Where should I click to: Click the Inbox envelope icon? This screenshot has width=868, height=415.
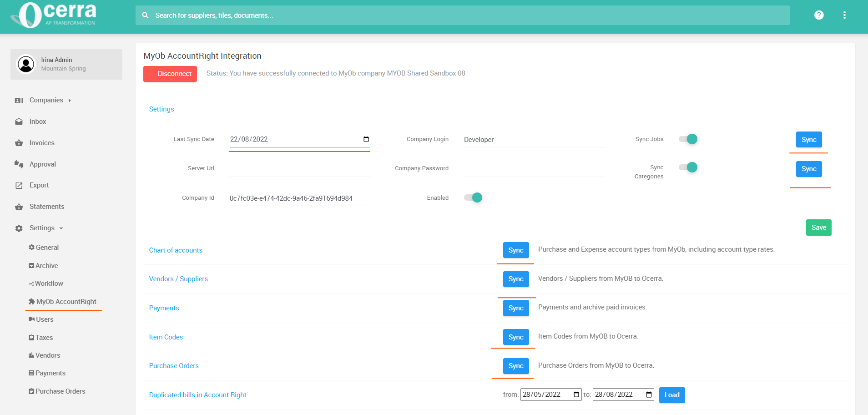[19, 121]
